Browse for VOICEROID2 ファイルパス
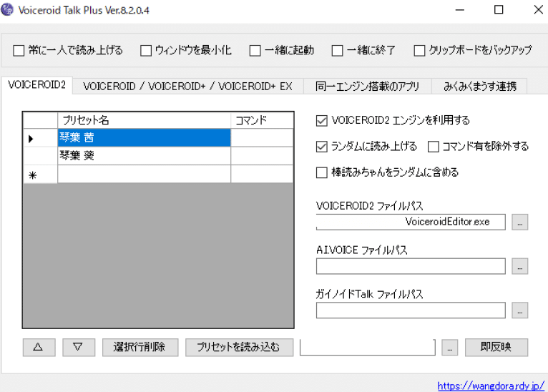This screenshot has width=548, height=392. click(x=519, y=222)
